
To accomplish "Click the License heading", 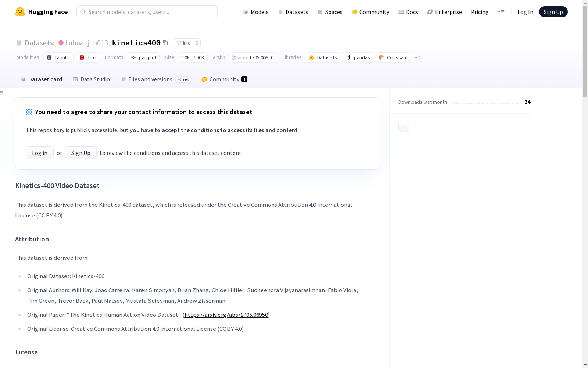I will point(26,352).
